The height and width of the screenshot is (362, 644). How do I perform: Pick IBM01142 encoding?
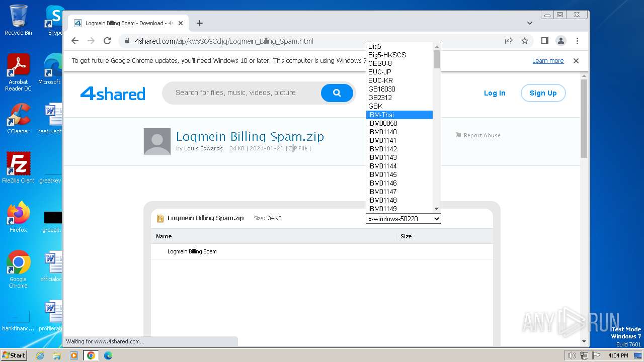399,149
